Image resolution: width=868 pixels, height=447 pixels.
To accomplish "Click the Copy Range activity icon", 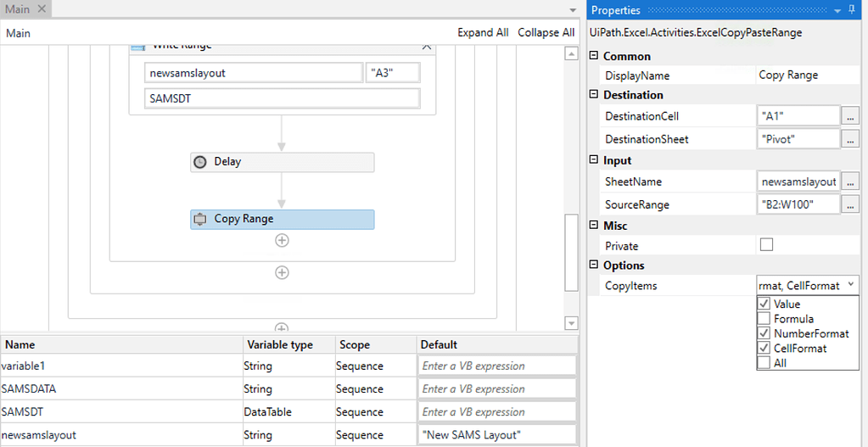I will [200, 219].
